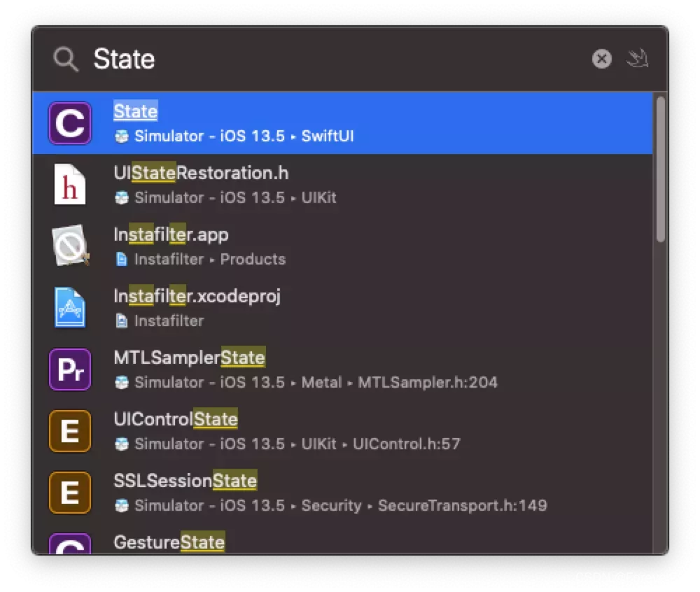Click the project icon before 'Instafilter ▸ Products'
This screenshot has height=592, width=700.
coord(121,259)
